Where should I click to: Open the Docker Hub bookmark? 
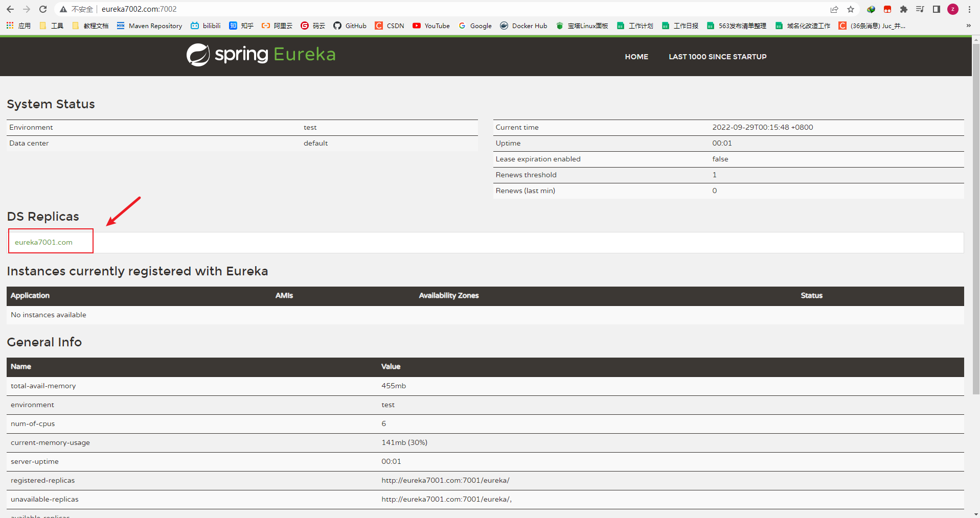click(x=523, y=26)
